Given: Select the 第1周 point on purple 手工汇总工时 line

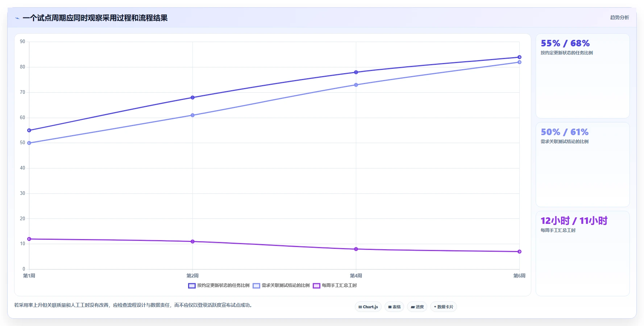Looking at the screenshot, I should pos(29,239).
